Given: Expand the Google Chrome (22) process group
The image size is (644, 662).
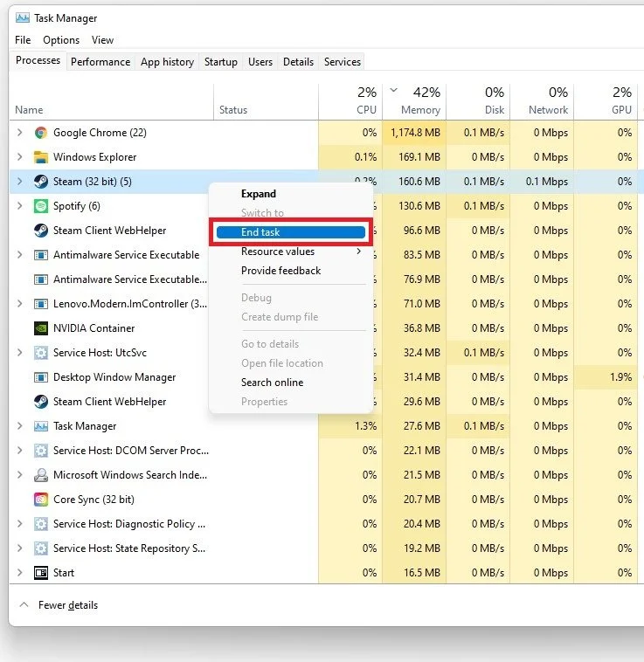Looking at the screenshot, I should click(x=19, y=133).
